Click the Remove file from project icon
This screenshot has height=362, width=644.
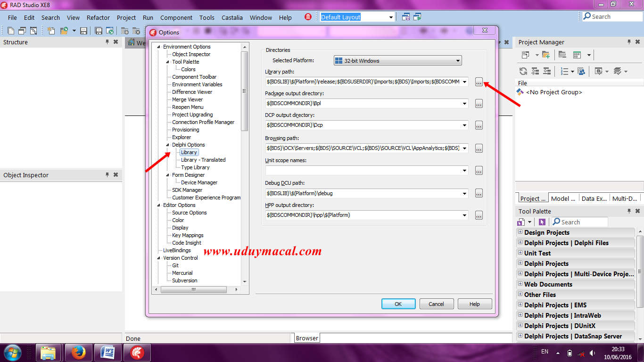[x=136, y=31]
